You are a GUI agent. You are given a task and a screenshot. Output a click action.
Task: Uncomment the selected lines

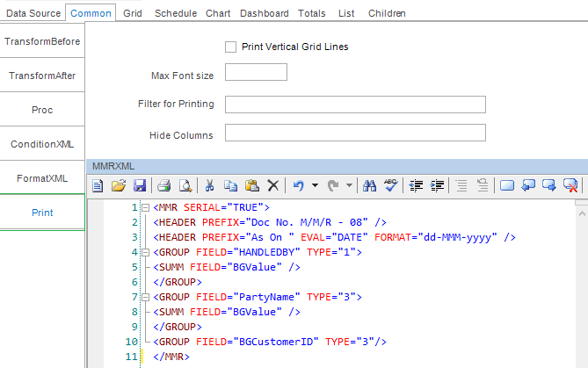click(483, 185)
